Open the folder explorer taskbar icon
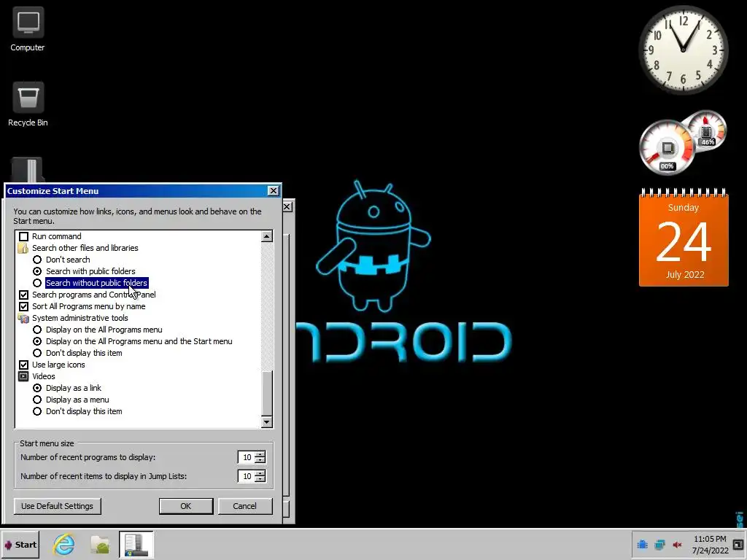Image resolution: width=747 pixels, height=560 pixels. tap(100, 544)
